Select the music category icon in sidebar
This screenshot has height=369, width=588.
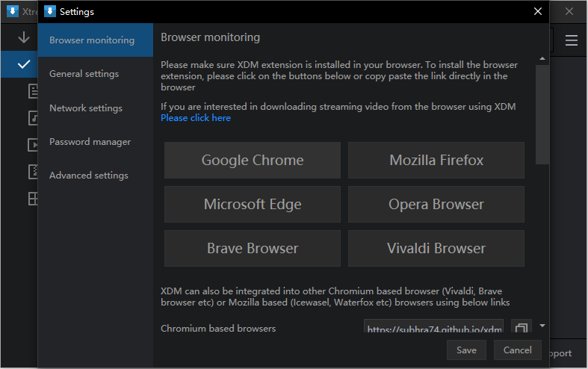[34, 117]
